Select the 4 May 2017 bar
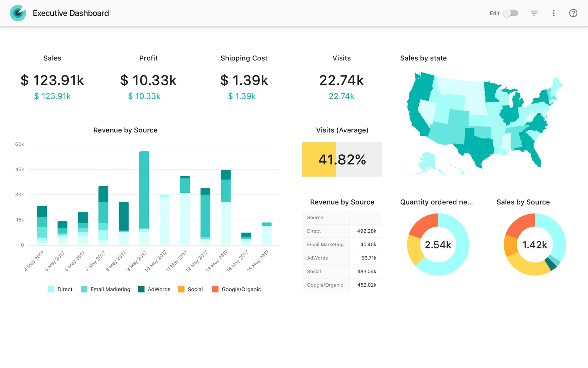588x368 pixels. point(42,225)
